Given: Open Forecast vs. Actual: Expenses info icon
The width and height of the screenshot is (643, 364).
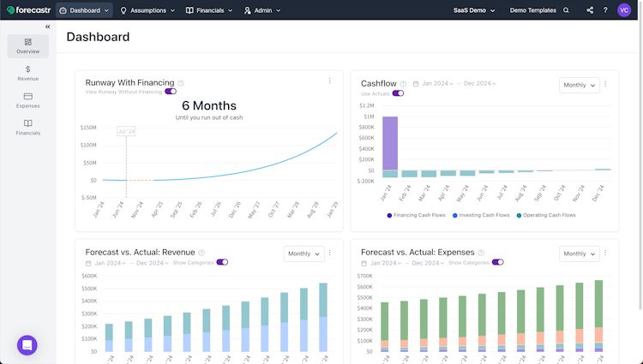Looking at the screenshot, I should [481, 253].
